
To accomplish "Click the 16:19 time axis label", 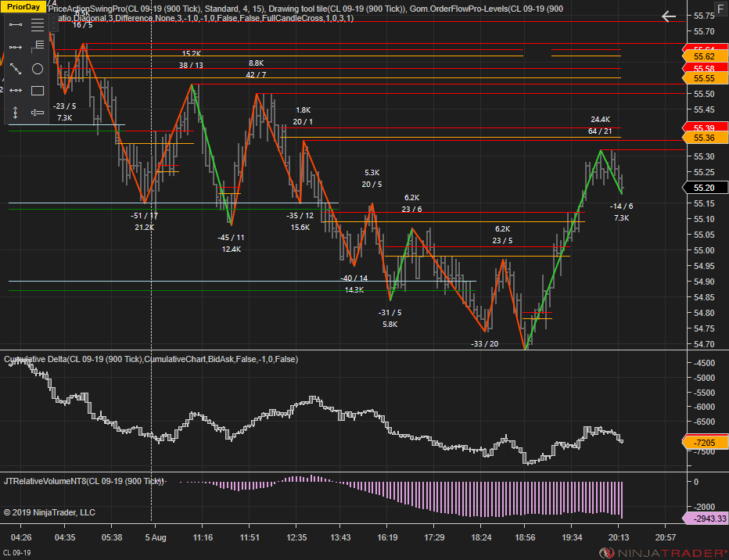I will point(387,537).
